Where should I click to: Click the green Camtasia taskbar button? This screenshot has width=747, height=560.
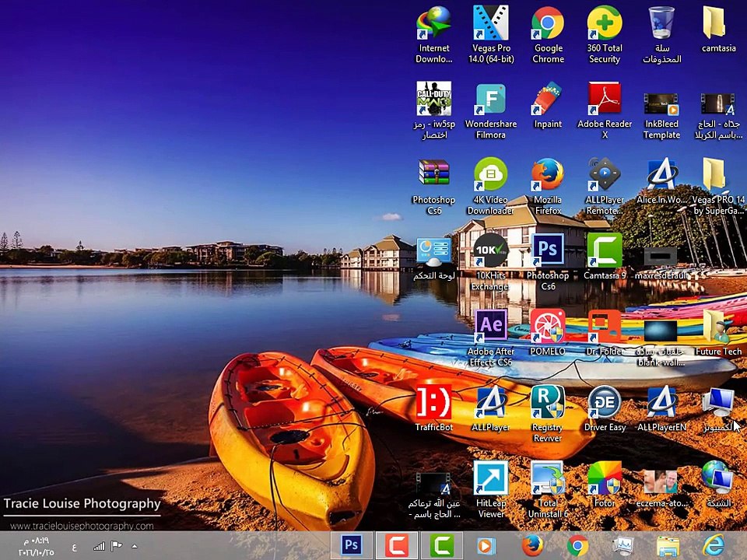click(x=442, y=544)
